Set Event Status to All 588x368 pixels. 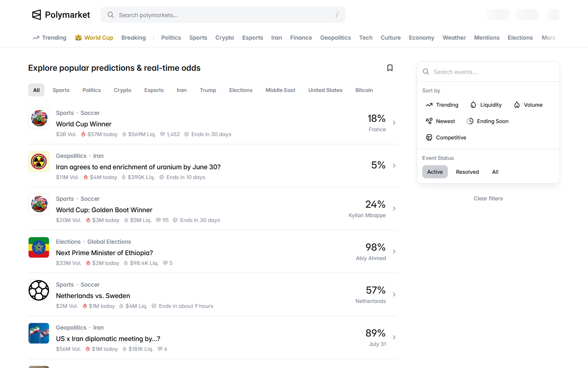495,172
